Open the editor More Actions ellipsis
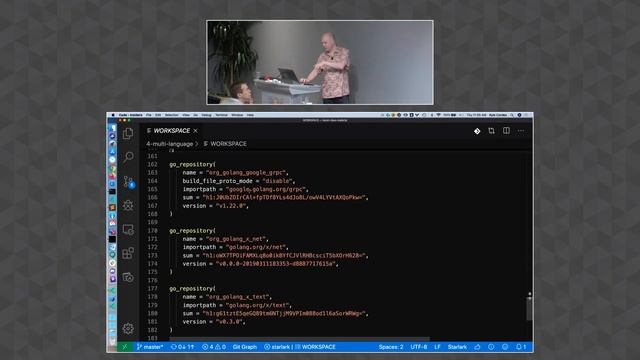Screen dimensions: 640x360 521,131
